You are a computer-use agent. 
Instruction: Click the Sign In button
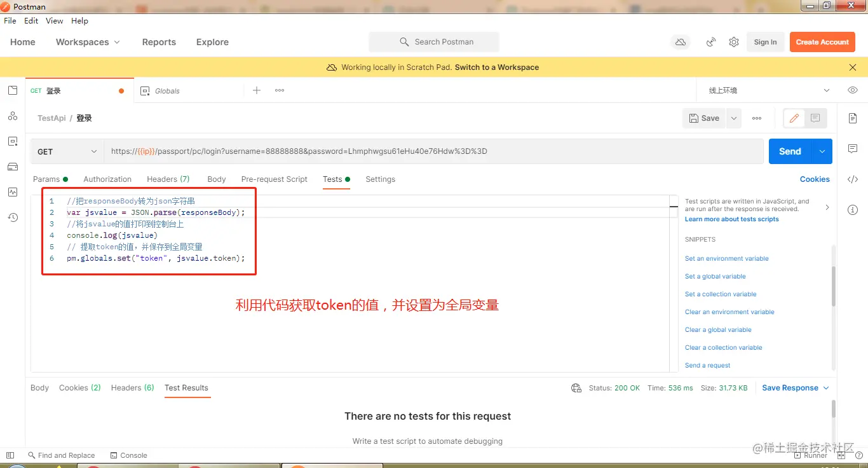tap(765, 42)
